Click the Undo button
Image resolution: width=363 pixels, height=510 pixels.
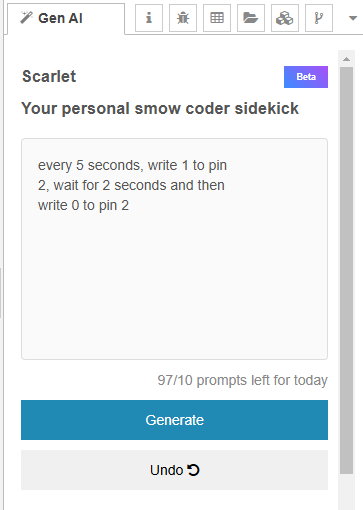(174, 470)
